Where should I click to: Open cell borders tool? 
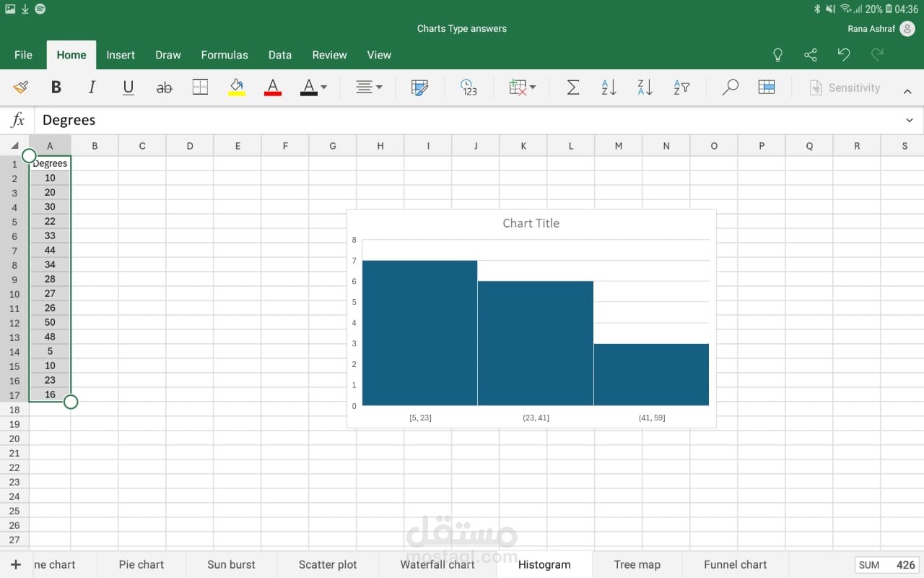tap(200, 87)
